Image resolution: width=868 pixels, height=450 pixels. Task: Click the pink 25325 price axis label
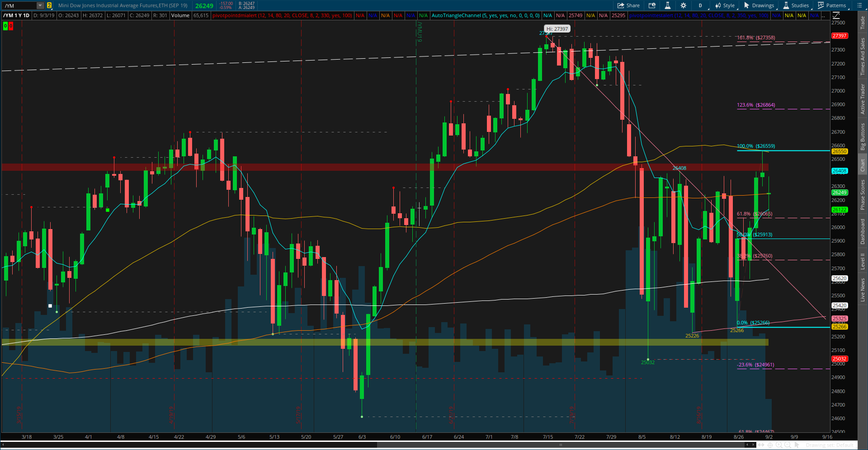pos(840,319)
